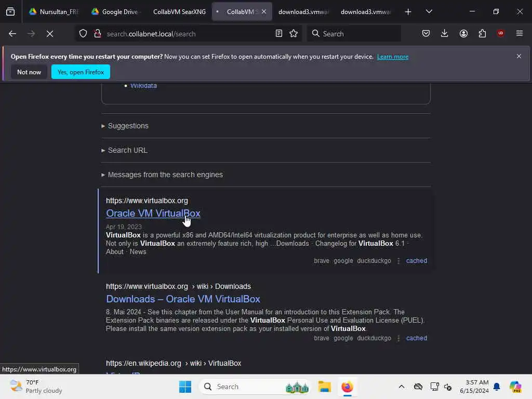The image size is (532, 399).
Task: Open network status tray icon
Action: pos(434,387)
